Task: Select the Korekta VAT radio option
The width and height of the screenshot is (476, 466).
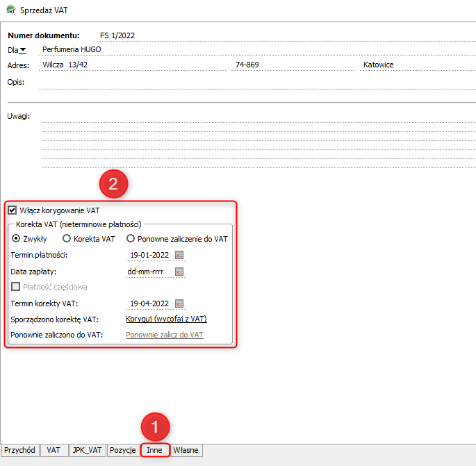Action: click(x=67, y=238)
